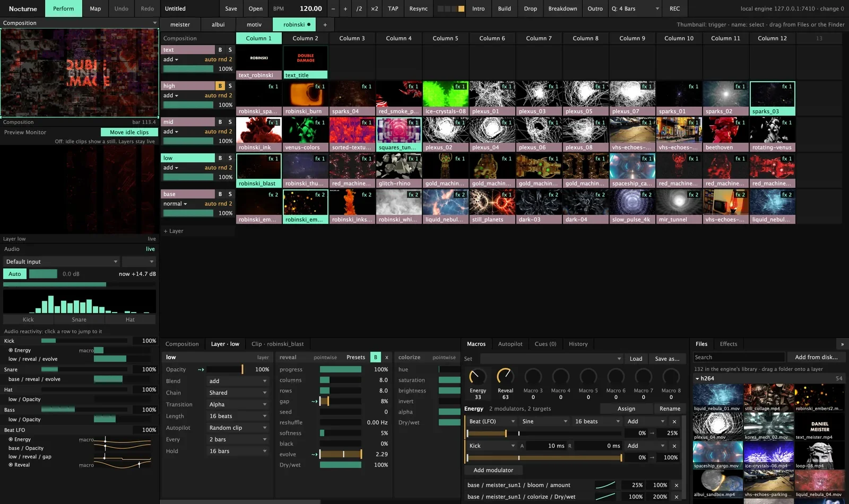Open the Default input dropdown
Image resolution: width=849 pixels, height=504 pixels.
click(62, 262)
